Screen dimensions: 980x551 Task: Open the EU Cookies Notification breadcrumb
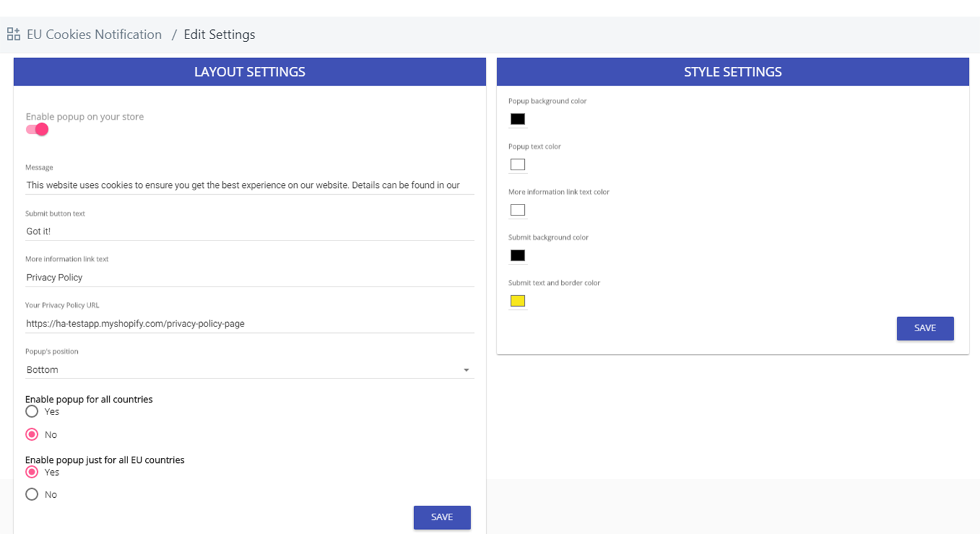(94, 34)
